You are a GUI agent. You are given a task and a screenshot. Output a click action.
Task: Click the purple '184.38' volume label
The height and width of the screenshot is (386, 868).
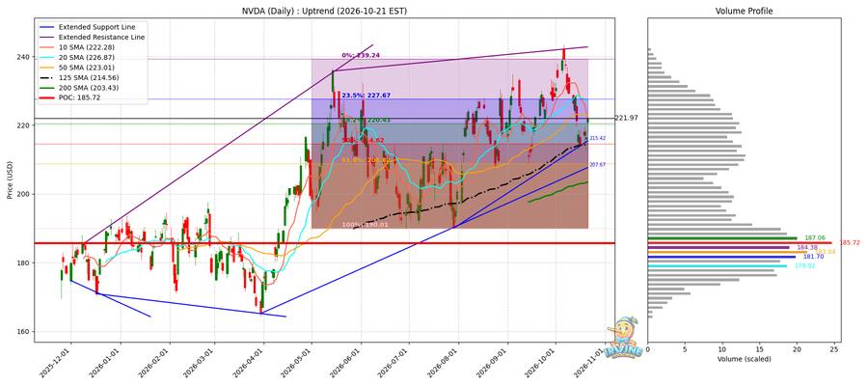807,247
